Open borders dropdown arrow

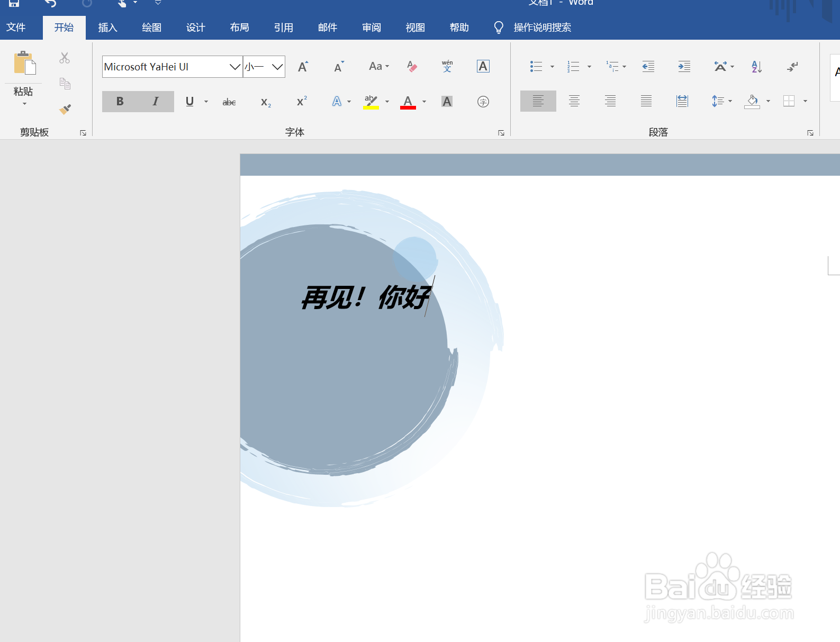coord(805,101)
